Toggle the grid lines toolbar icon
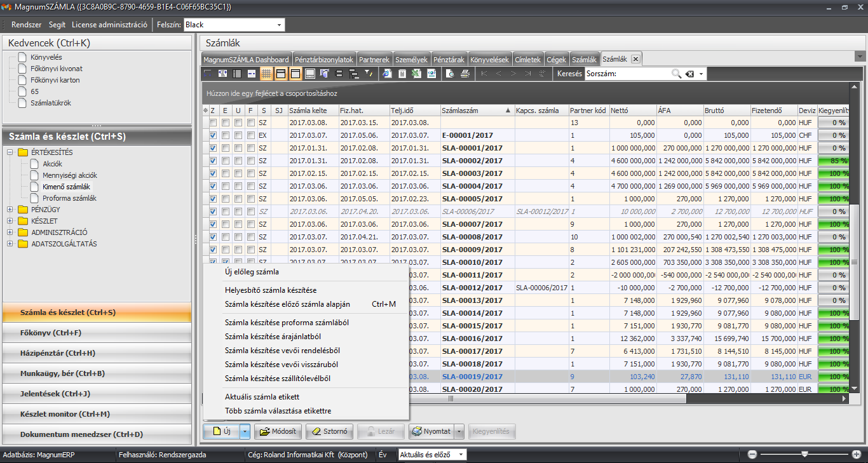This screenshot has height=463, width=868. [x=266, y=74]
